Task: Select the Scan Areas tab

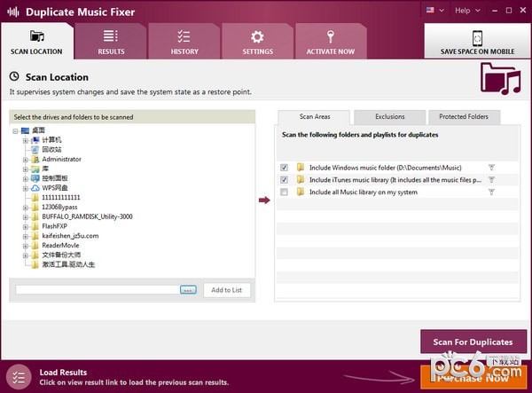Action: (x=314, y=117)
